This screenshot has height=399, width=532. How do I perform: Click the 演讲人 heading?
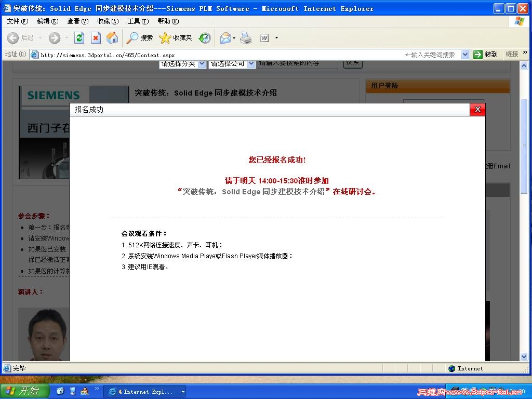coord(31,292)
